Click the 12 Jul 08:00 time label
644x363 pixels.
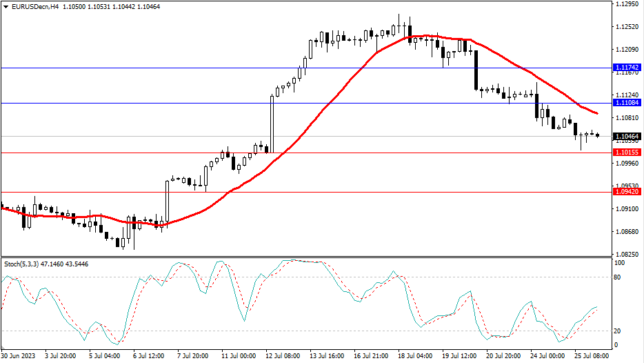point(283,355)
